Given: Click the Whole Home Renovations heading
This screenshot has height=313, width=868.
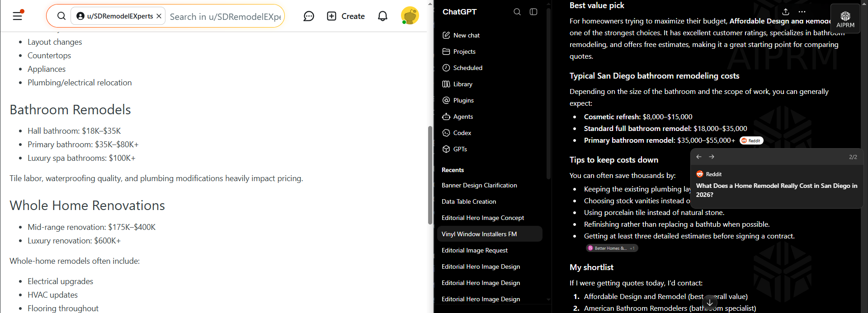Looking at the screenshot, I should tap(87, 206).
